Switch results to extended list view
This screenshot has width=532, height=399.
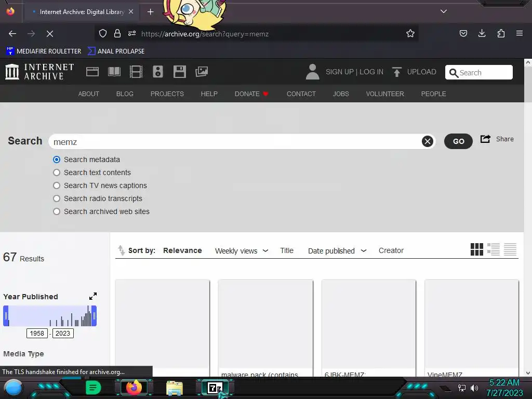494,249
